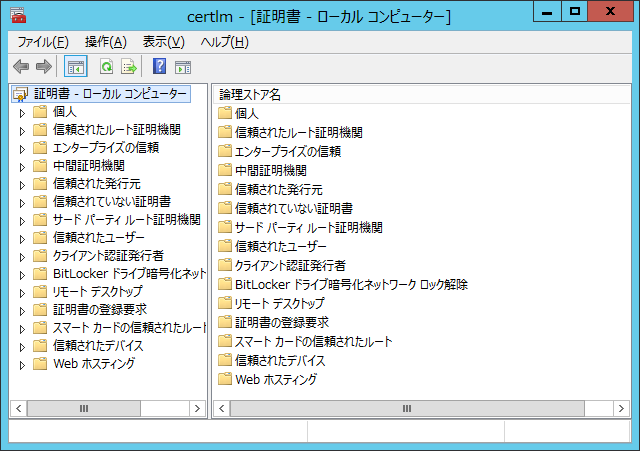Screen dimensions: 640x451
Task: Click the Web ホスティング folder icon in right pane
Action: click(x=225, y=379)
